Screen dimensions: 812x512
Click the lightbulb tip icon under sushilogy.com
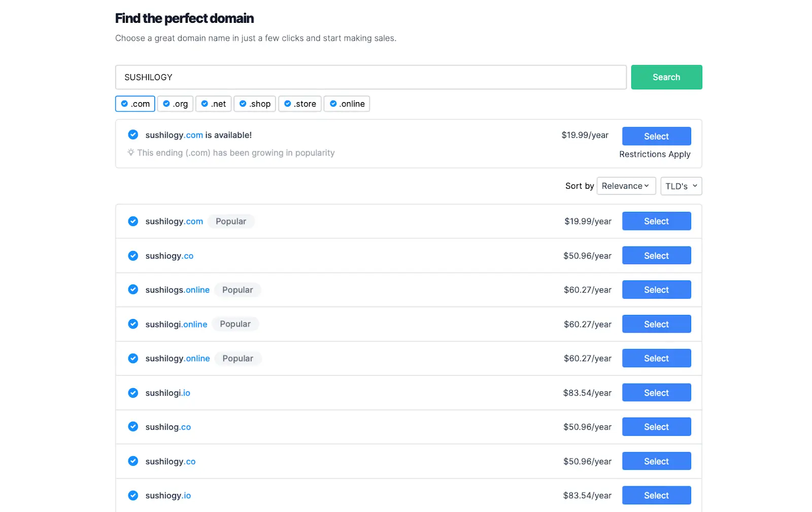(131, 152)
